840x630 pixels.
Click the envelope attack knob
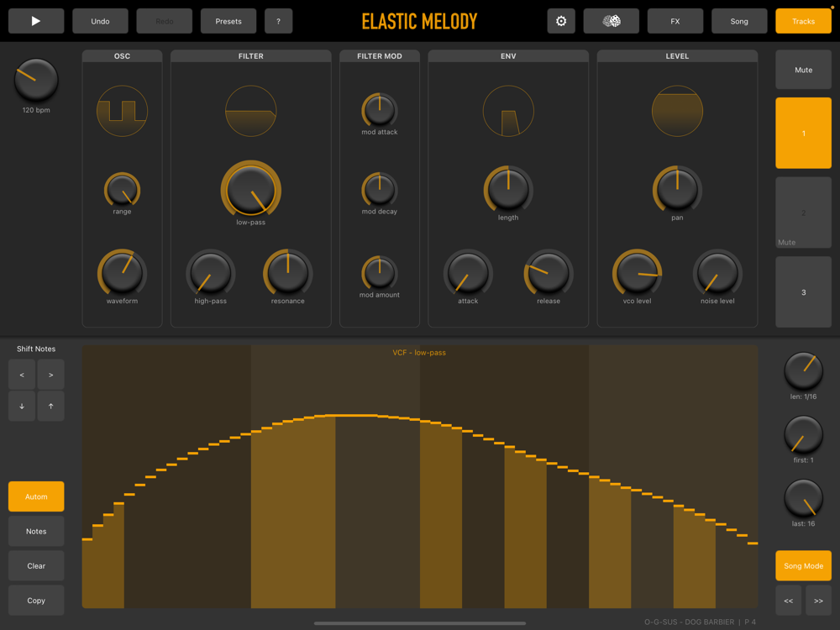(x=468, y=273)
